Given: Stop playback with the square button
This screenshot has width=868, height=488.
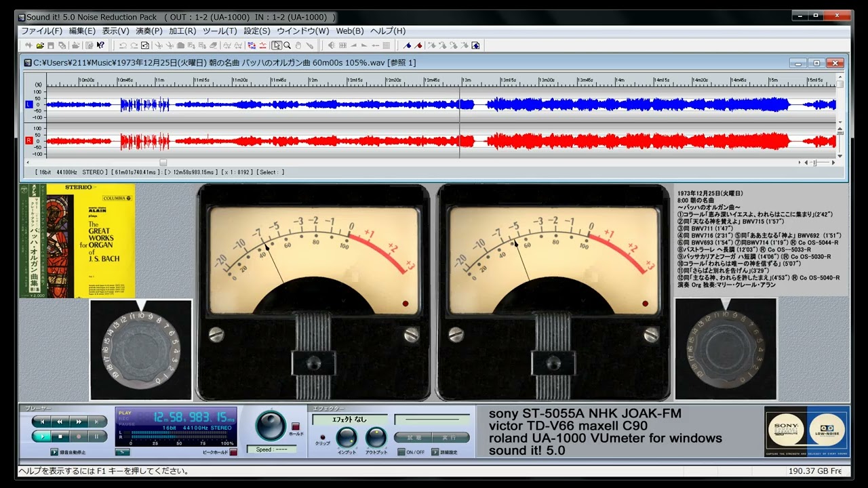Looking at the screenshot, I should pos(60,436).
